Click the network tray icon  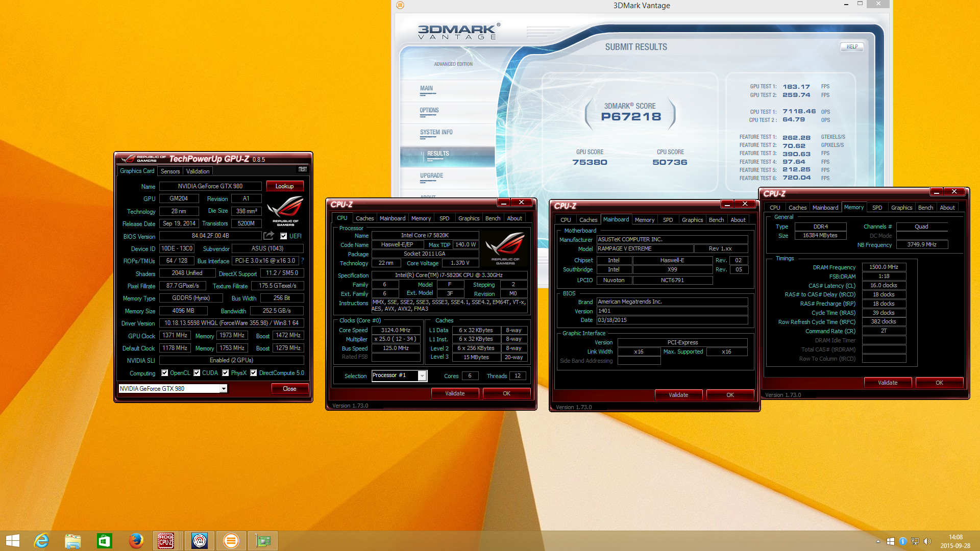click(915, 541)
